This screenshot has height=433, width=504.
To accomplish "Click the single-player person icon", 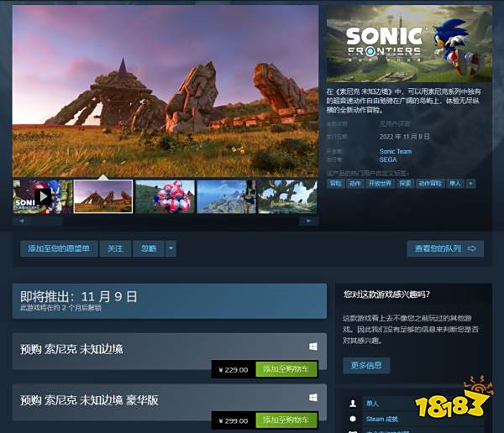I will 353,404.
